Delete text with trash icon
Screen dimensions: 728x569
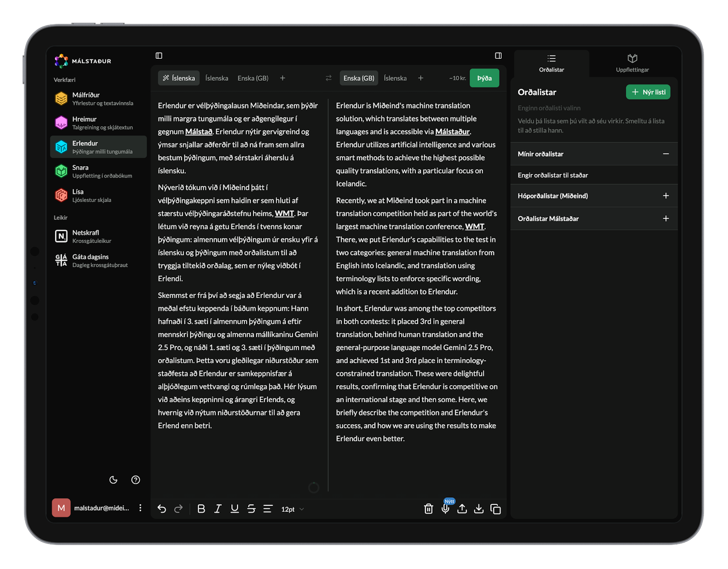tap(428, 509)
